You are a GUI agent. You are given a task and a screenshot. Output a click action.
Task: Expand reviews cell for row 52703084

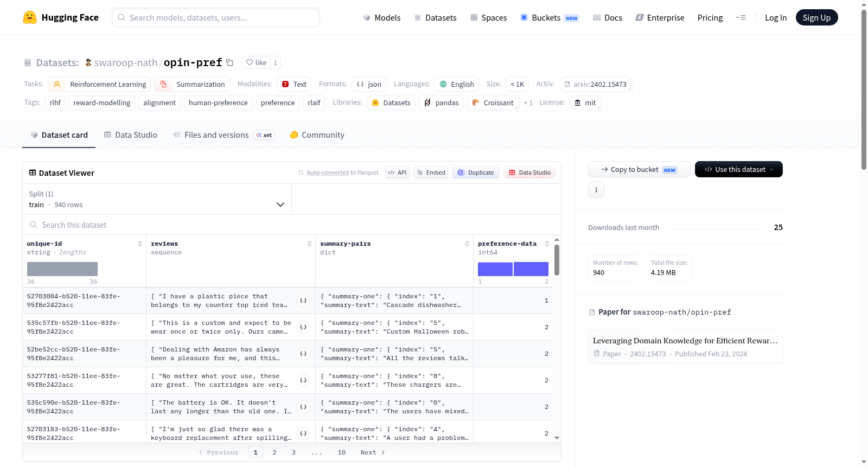pos(303,300)
